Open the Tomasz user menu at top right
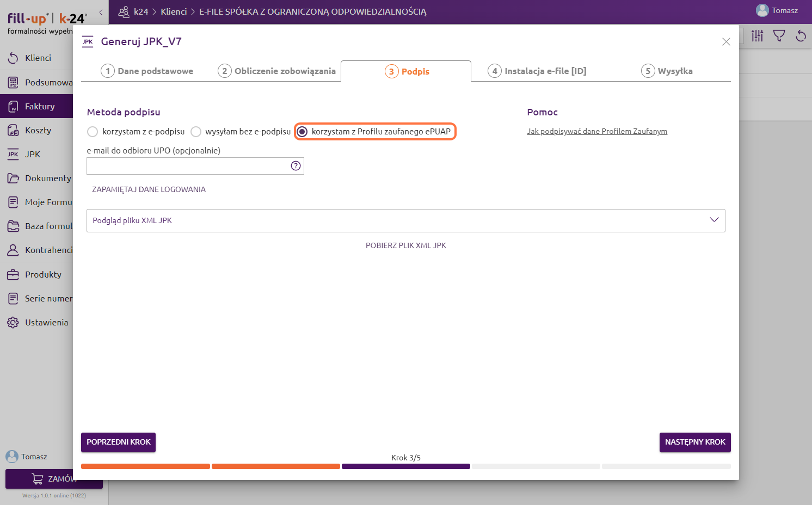Viewport: 812px width, 505px height. click(x=777, y=11)
